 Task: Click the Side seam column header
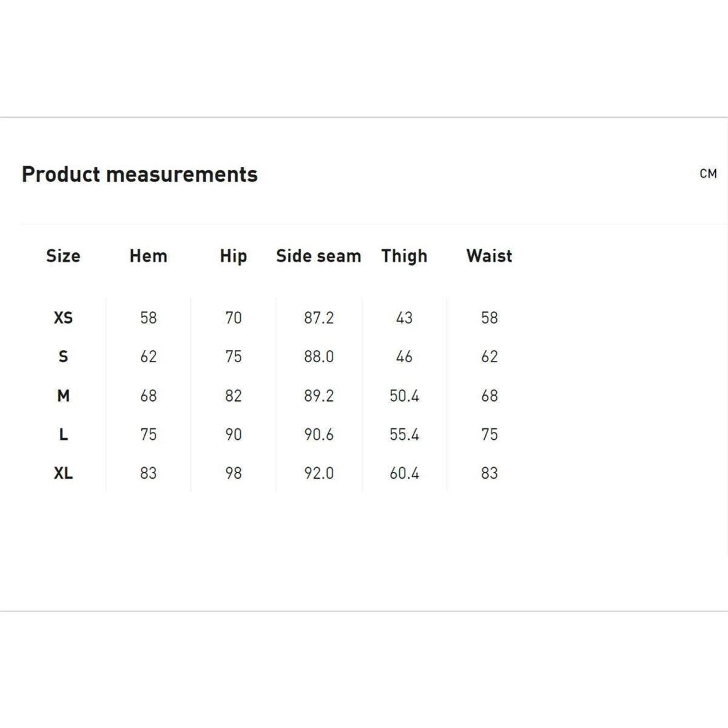(x=318, y=256)
